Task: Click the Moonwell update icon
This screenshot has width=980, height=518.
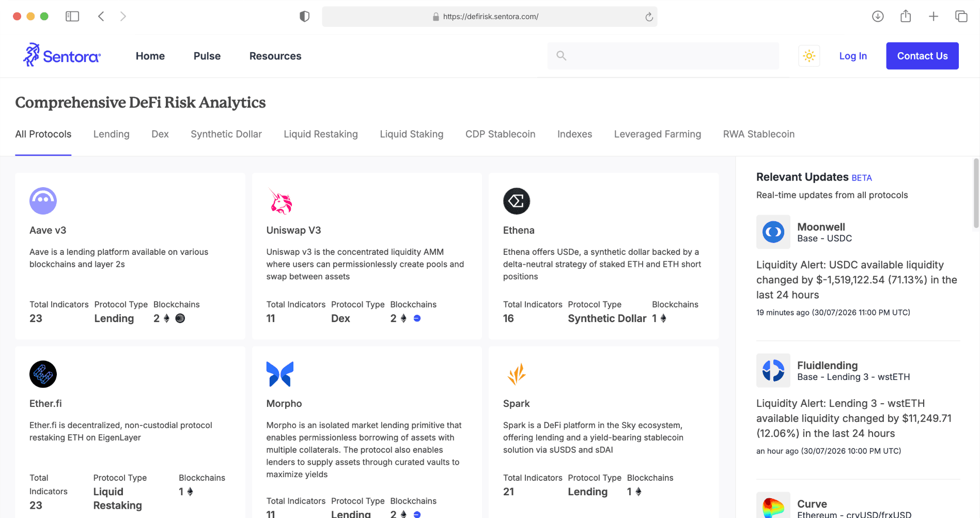Action: [x=773, y=232]
